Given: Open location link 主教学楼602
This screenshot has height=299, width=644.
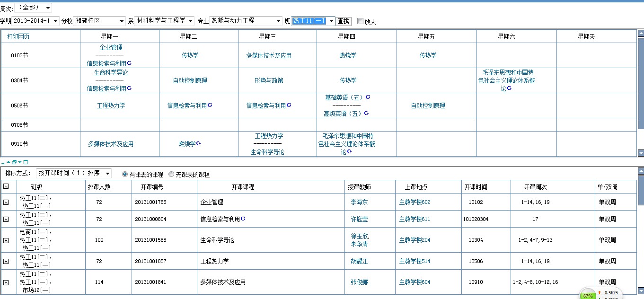Looking at the screenshot, I should click(415, 202).
